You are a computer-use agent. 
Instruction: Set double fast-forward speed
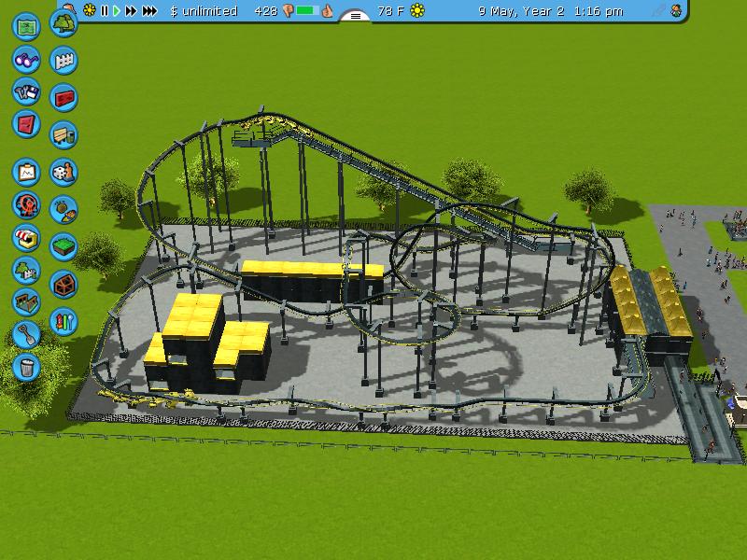click(131, 10)
